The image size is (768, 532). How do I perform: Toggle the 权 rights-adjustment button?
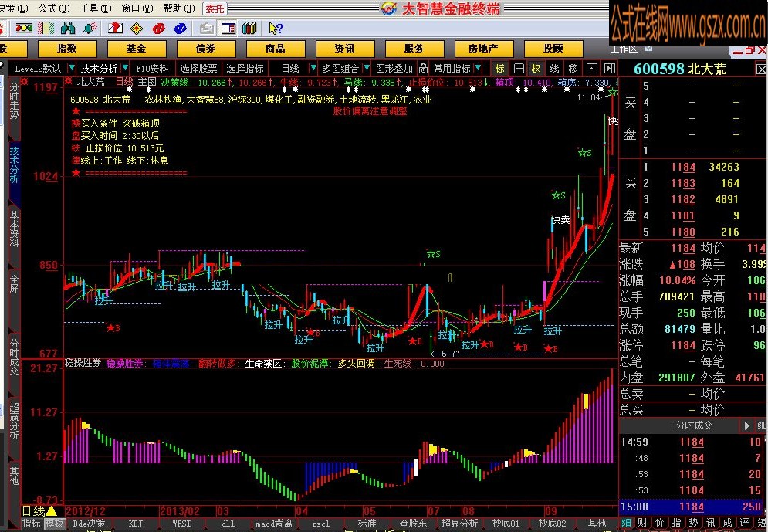pyautogui.click(x=536, y=68)
